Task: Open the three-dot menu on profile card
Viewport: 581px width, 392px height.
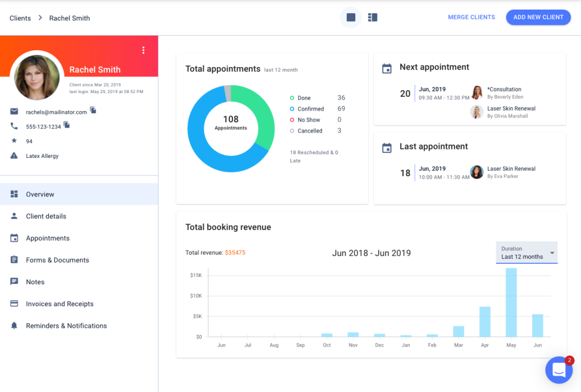Action: (143, 50)
